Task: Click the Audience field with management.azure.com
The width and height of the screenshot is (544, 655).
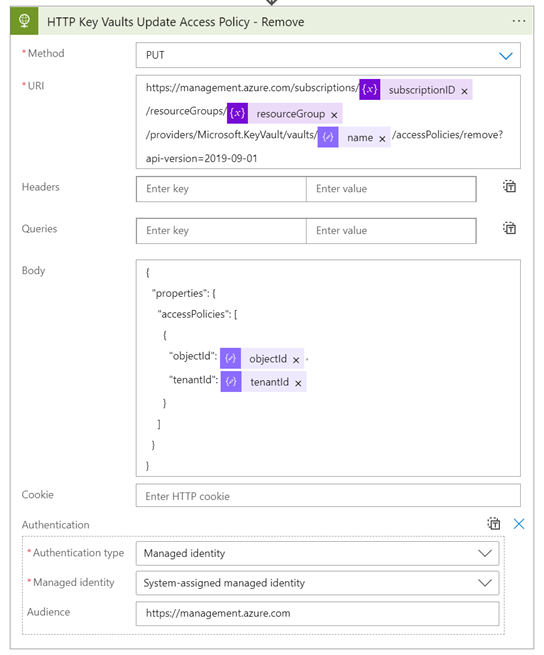Action: pos(318,613)
